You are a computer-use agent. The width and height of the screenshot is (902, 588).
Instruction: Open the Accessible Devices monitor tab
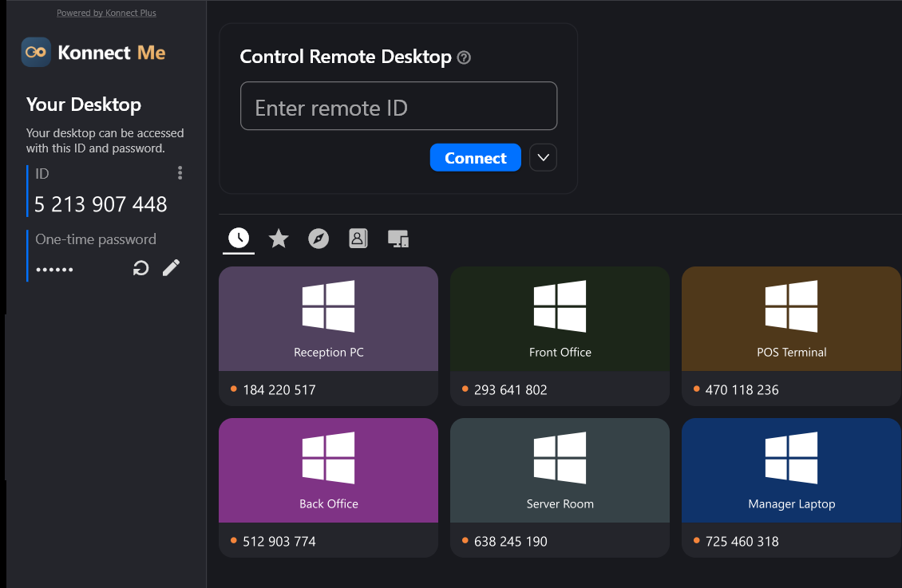pyautogui.click(x=398, y=239)
